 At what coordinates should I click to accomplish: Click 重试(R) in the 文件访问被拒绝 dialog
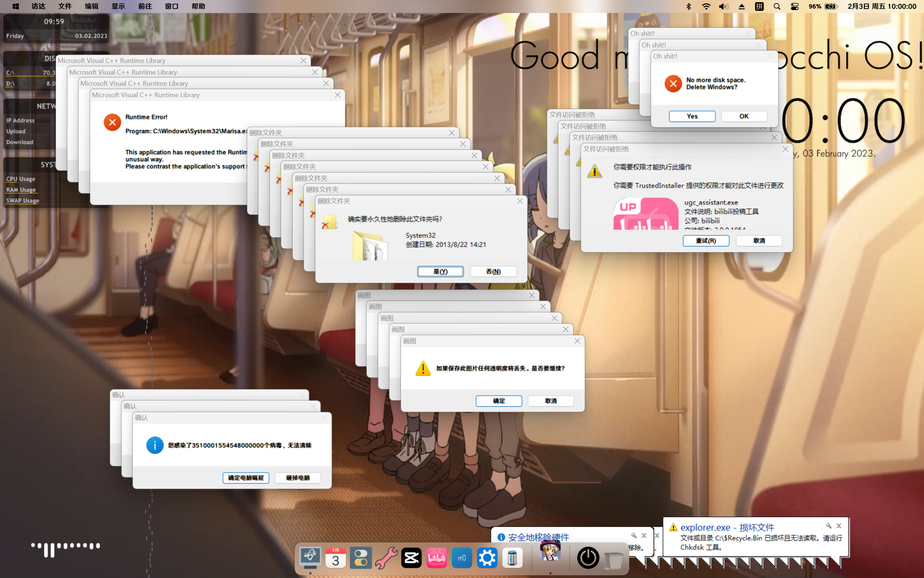pos(706,241)
